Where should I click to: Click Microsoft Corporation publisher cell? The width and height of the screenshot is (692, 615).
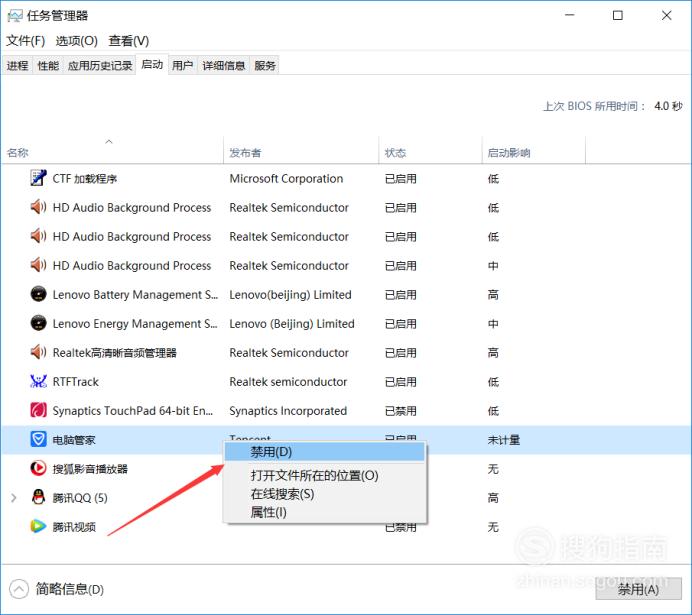(x=286, y=179)
